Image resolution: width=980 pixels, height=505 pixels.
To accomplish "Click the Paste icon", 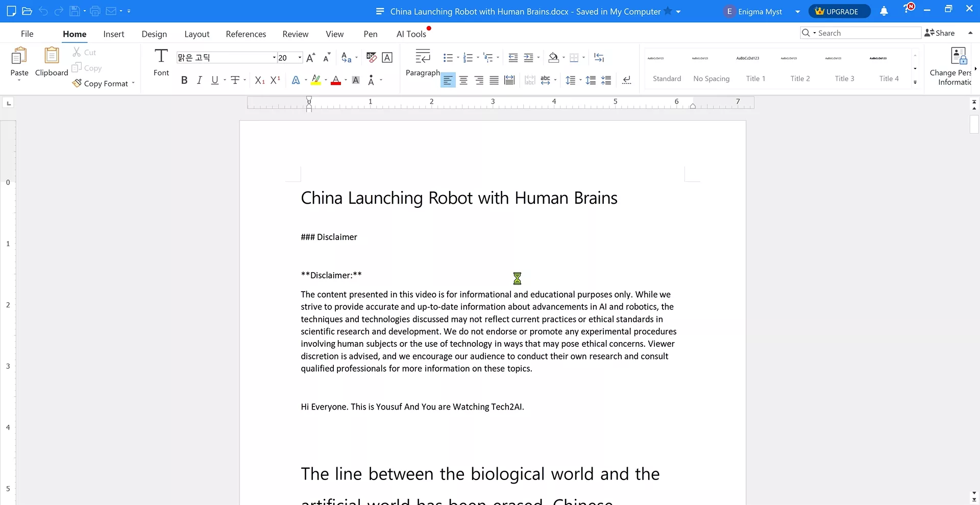I will point(19,56).
